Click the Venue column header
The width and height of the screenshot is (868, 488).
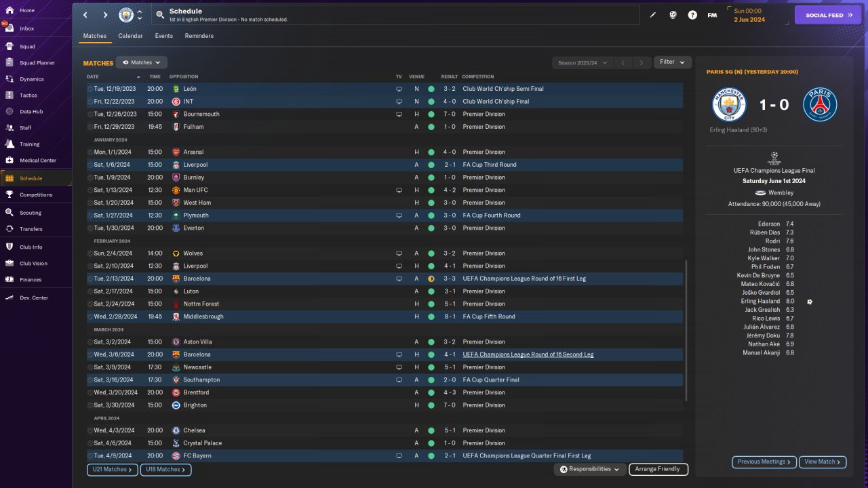(416, 77)
